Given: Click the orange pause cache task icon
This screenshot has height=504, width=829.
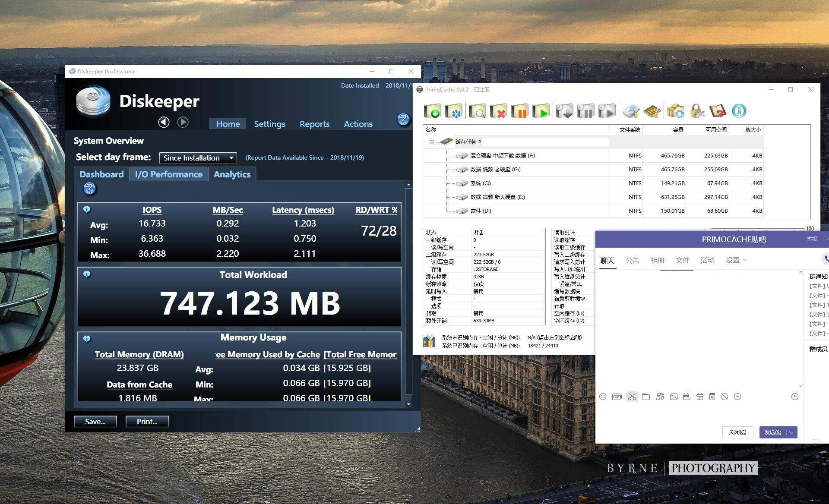Looking at the screenshot, I should [520, 111].
